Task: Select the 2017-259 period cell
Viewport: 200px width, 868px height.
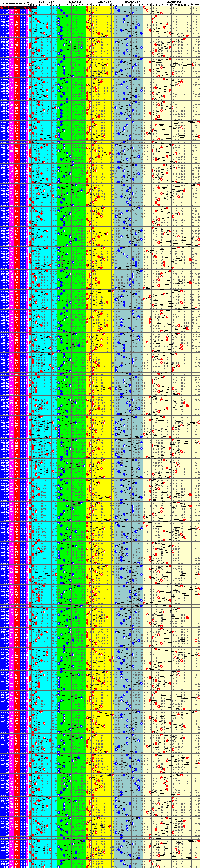Action: (x=5, y=10)
